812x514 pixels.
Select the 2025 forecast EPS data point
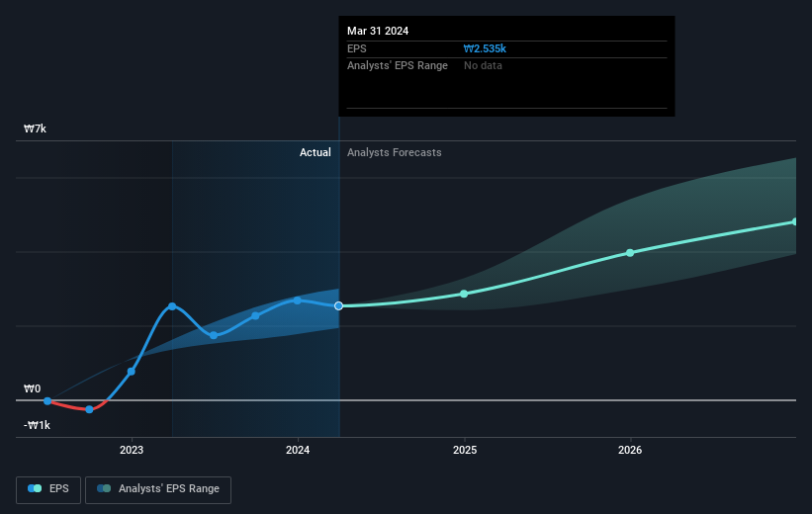click(x=464, y=294)
